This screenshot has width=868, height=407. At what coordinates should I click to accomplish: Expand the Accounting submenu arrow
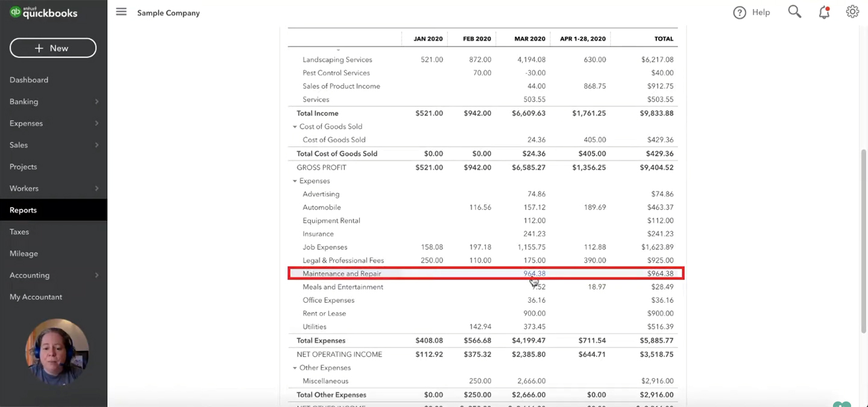(x=96, y=275)
